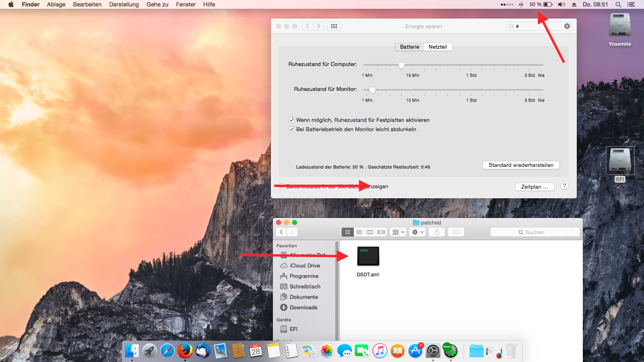Open iTunes from the Dock
The image size is (644, 362).
click(380, 351)
